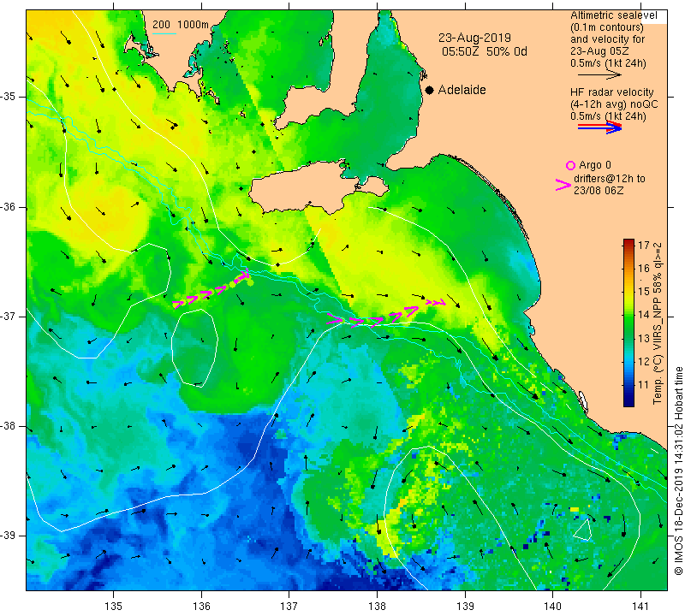Click the HF radar velocity legend heading
Screen dimensions: 685x616
pos(611,92)
